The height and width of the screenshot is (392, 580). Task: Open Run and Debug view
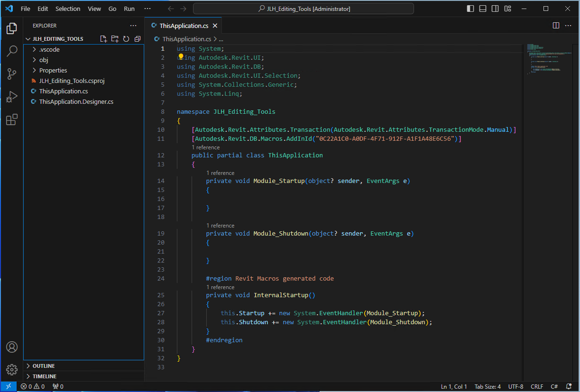pos(12,97)
